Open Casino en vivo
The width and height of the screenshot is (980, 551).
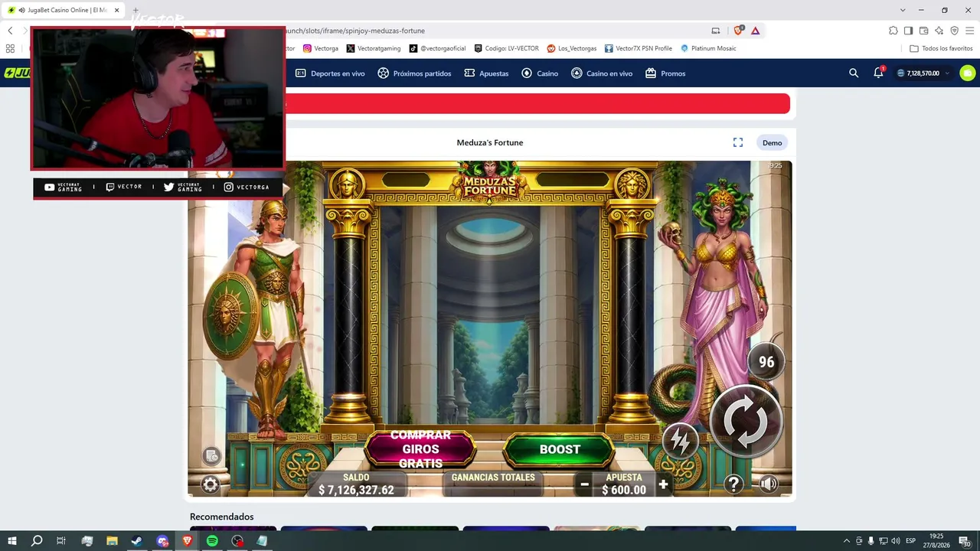tap(602, 73)
